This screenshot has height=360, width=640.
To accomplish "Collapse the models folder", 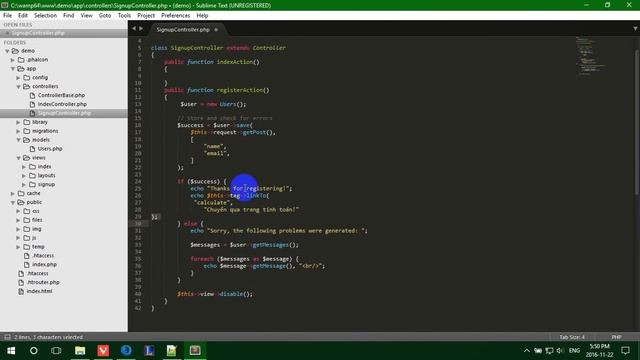I will [x=18, y=140].
